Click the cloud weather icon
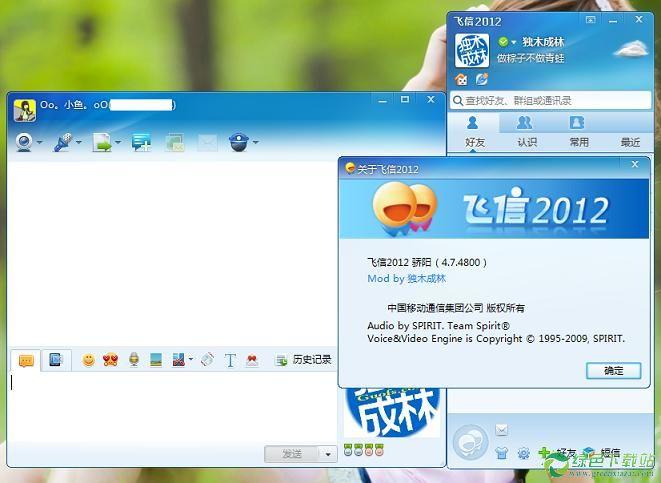 pyautogui.click(x=631, y=48)
